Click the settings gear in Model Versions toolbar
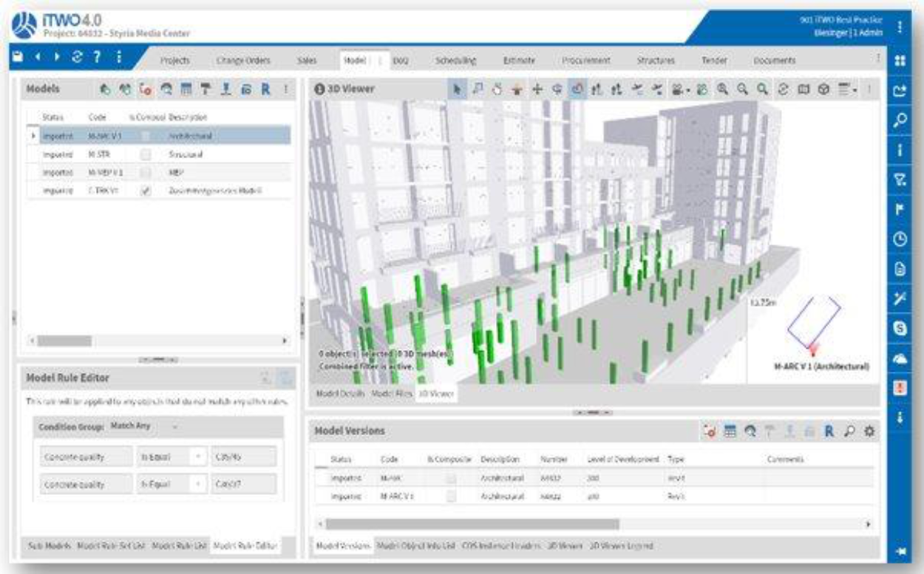 [x=870, y=430]
